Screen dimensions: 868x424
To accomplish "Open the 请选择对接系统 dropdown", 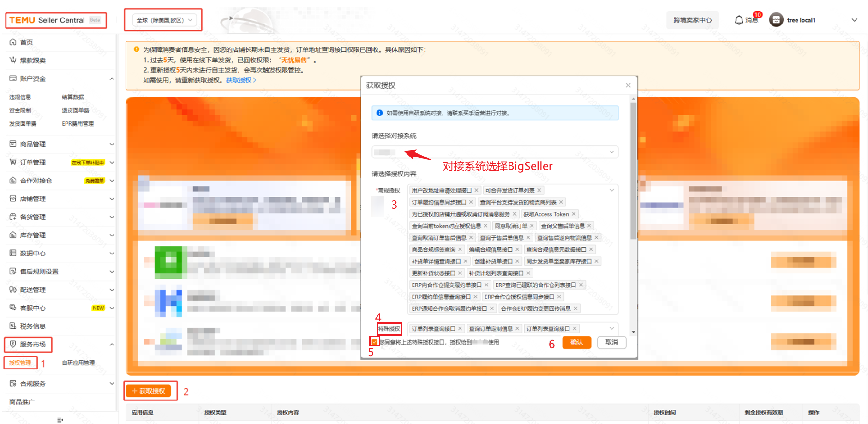I will 495,152.
